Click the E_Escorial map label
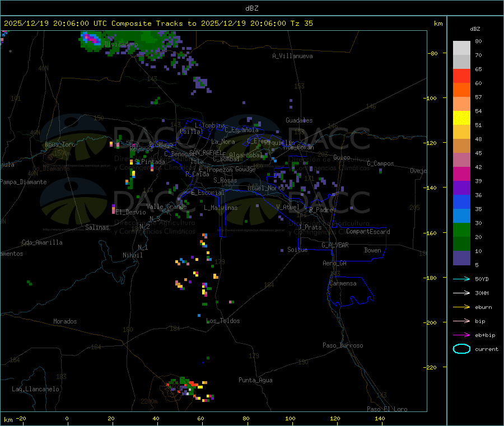504x426 pixels. (208, 193)
